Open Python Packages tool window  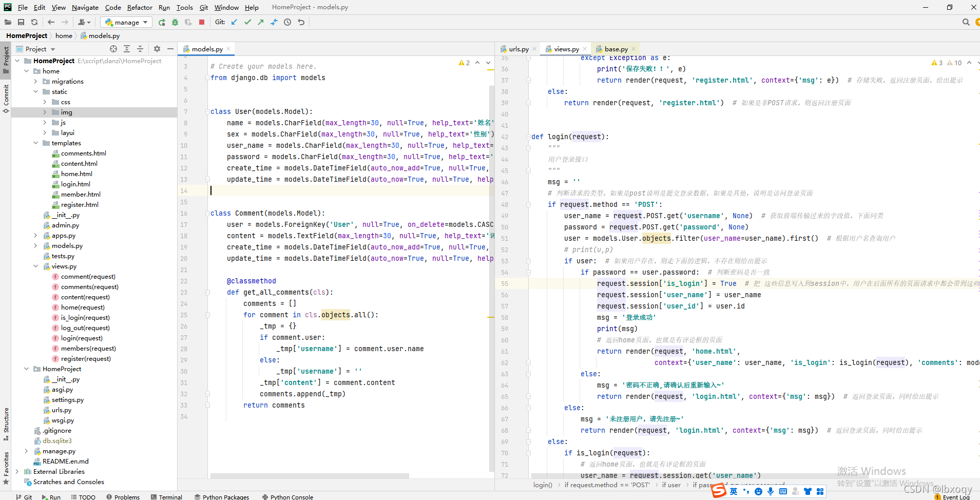point(222,496)
